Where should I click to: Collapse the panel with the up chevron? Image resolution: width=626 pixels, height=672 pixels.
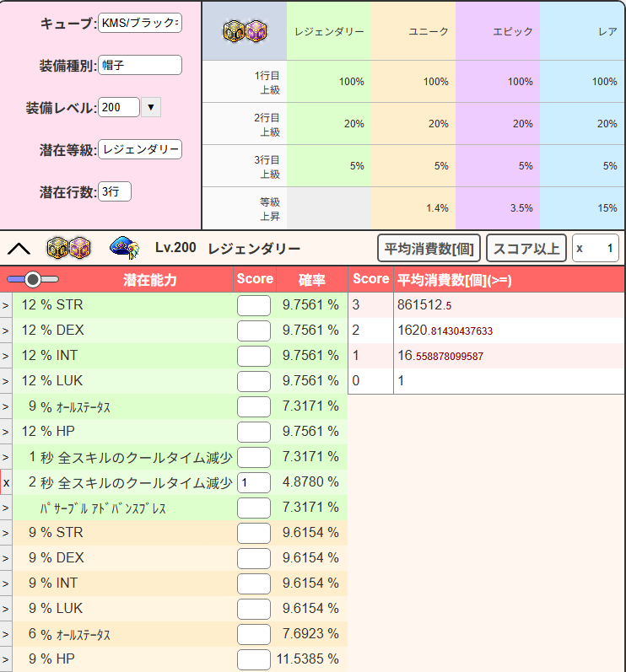[x=19, y=249]
